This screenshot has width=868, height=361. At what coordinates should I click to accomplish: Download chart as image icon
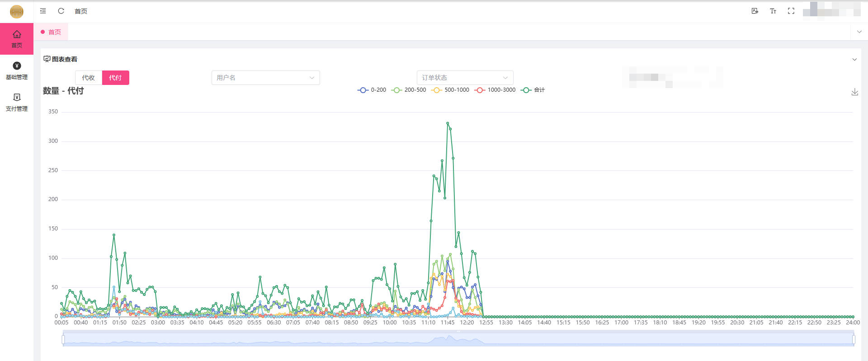(854, 92)
